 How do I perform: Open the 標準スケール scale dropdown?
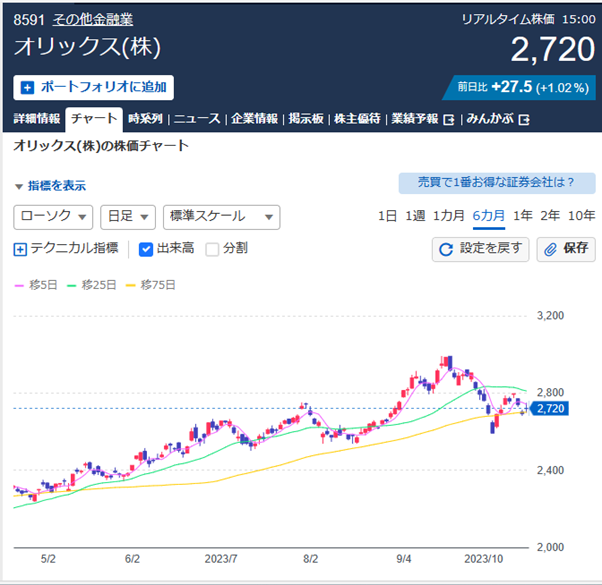(222, 217)
